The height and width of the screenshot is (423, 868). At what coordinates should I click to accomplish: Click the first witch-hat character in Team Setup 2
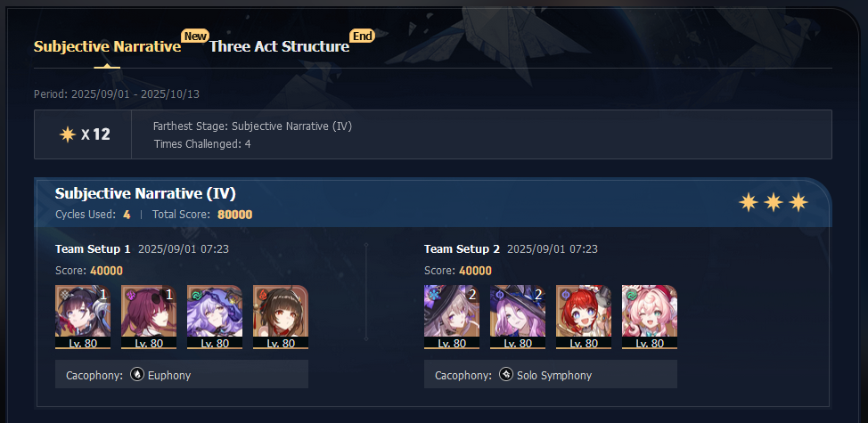pyautogui.click(x=452, y=317)
